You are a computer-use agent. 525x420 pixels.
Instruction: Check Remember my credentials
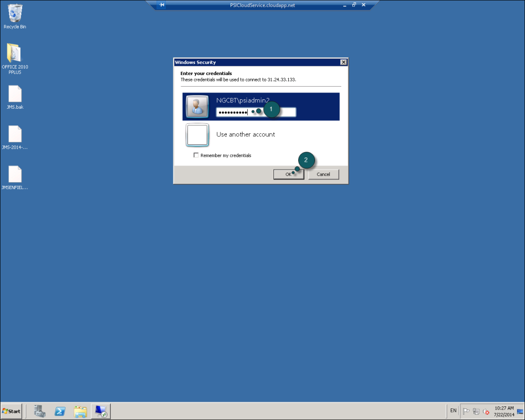coord(196,155)
